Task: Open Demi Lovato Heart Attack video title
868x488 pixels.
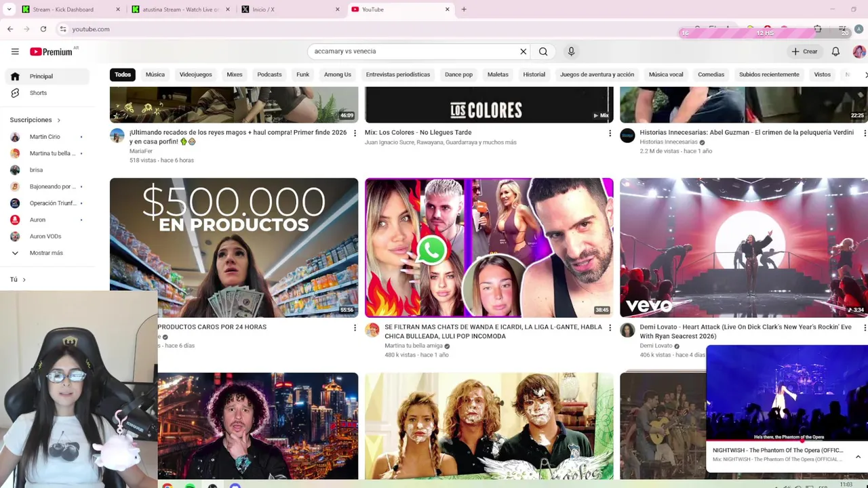Action: click(x=745, y=331)
